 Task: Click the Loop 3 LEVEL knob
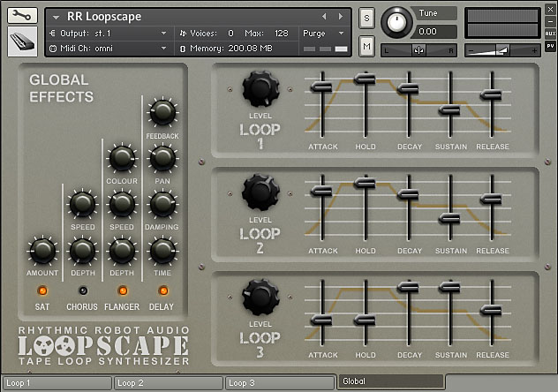[x=260, y=297]
